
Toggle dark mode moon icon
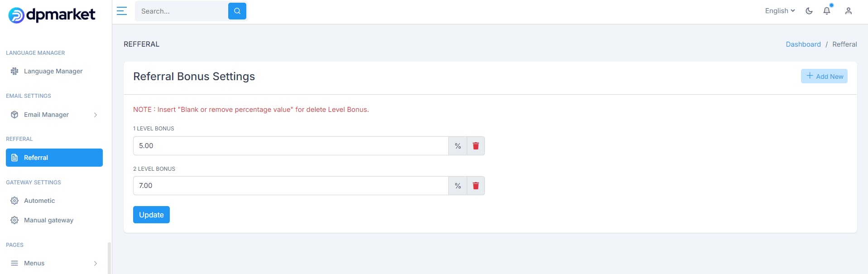tap(809, 11)
